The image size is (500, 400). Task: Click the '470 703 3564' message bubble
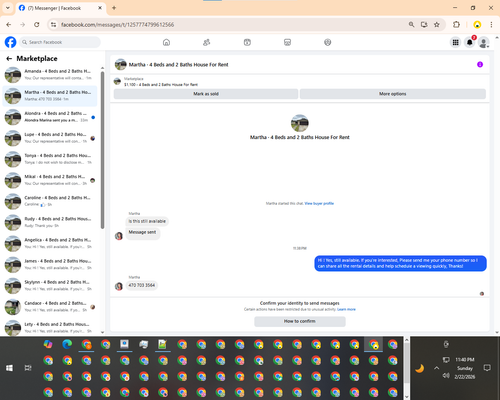[142, 285]
